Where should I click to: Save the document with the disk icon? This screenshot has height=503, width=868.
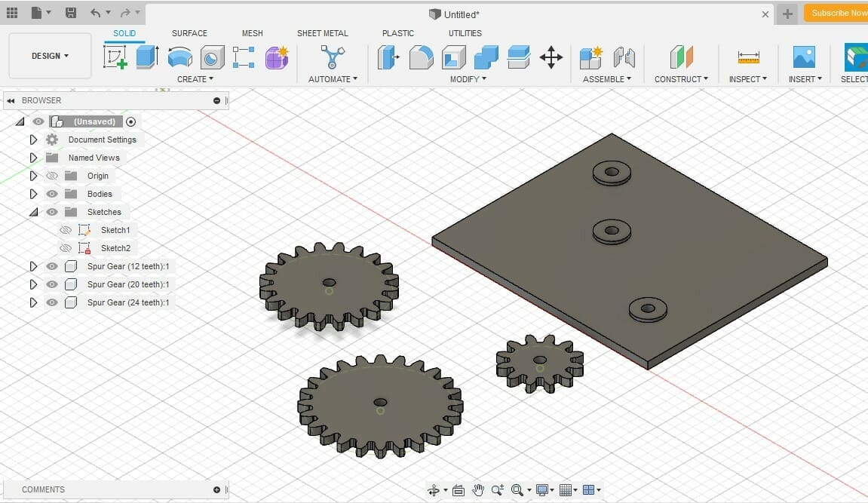tap(71, 13)
